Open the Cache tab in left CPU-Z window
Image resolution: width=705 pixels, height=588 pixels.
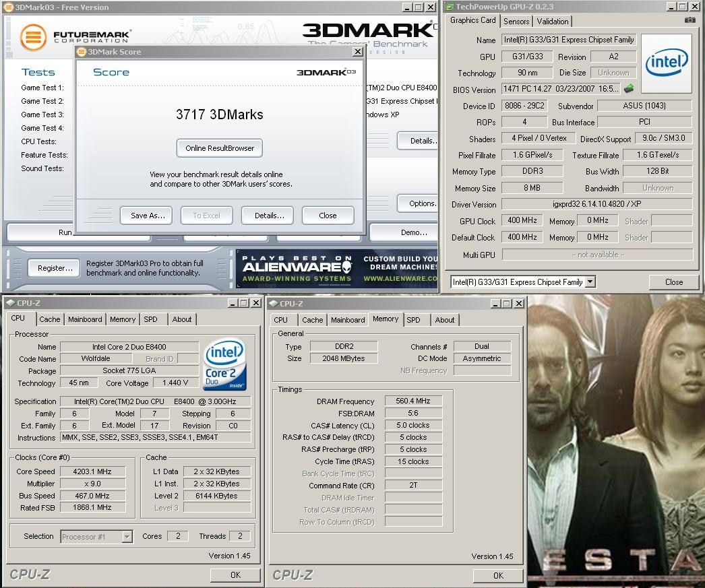coord(49,319)
